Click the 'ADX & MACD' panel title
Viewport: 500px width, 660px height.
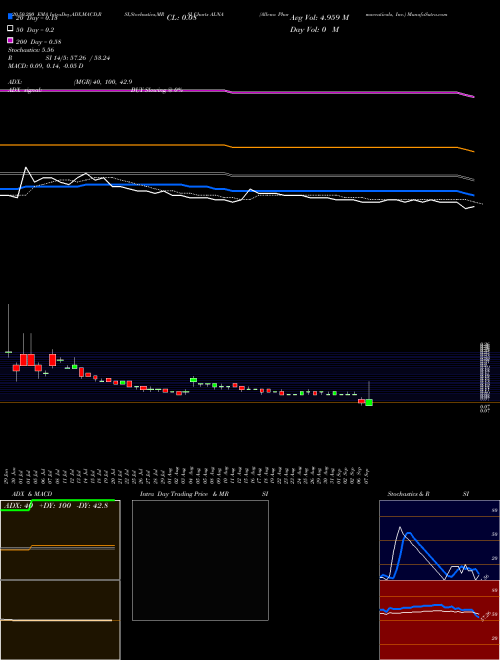(x=32, y=494)
